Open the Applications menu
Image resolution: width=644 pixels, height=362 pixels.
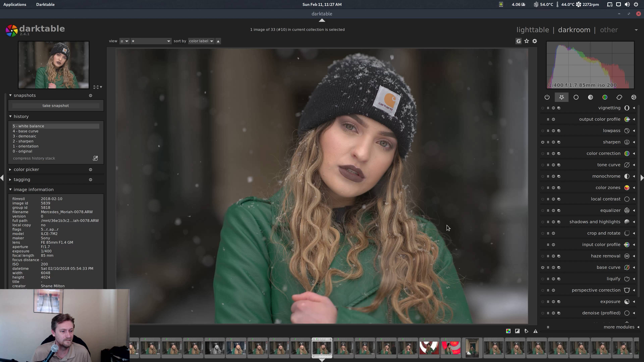(15, 5)
